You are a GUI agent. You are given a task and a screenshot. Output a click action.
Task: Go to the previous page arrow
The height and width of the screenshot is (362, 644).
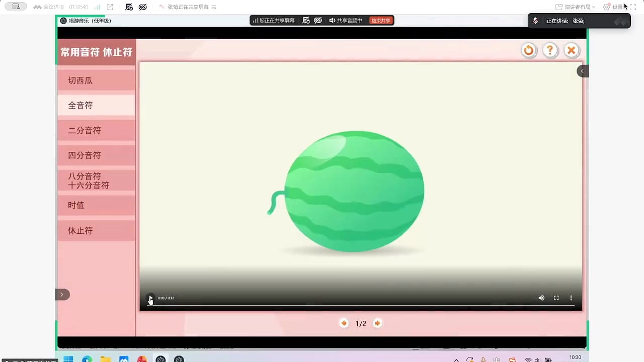click(x=344, y=323)
